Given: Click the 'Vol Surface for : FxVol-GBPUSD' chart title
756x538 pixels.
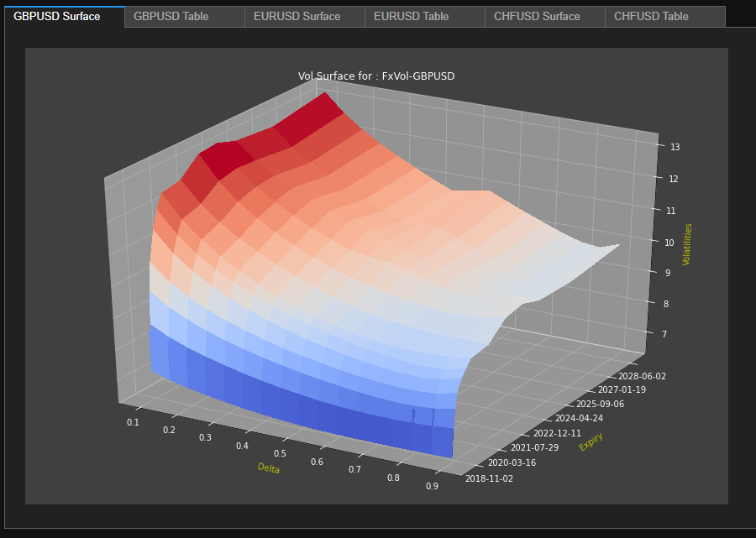Looking at the screenshot, I should tap(376, 76).
